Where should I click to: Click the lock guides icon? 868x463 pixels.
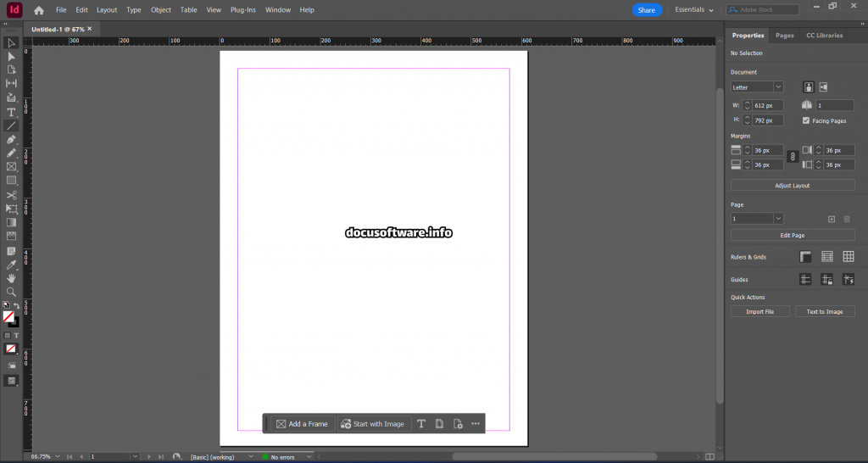827,280
